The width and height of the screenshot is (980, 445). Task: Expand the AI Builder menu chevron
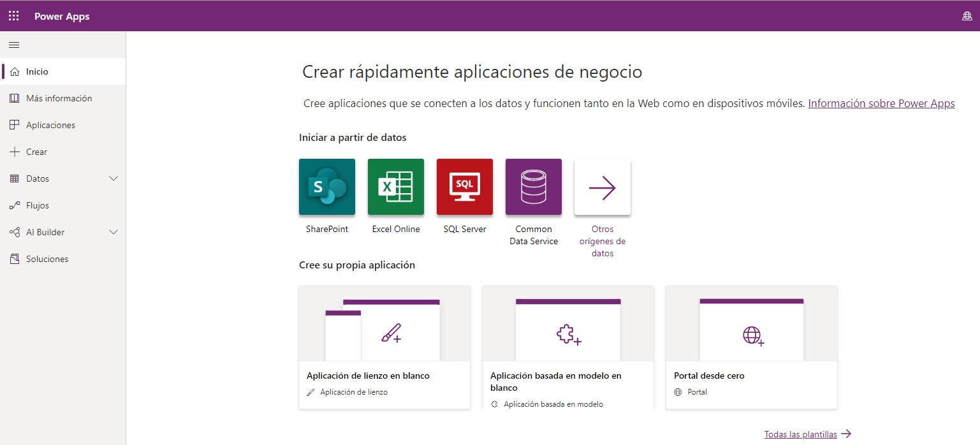[x=114, y=232]
